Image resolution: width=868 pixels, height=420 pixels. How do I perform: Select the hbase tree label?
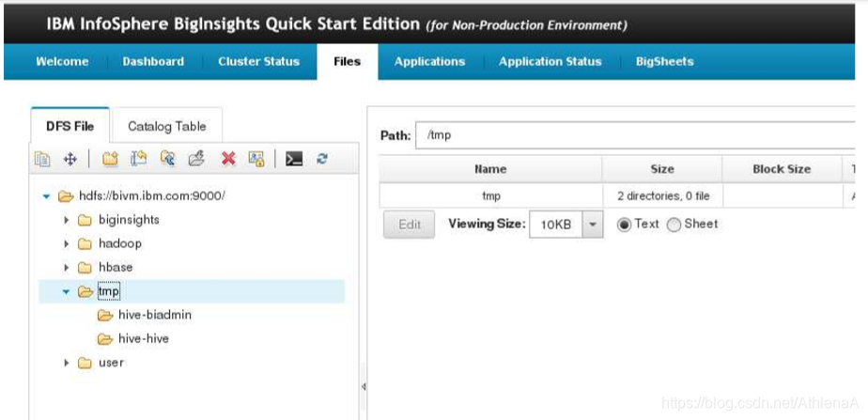tap(116, 267)
